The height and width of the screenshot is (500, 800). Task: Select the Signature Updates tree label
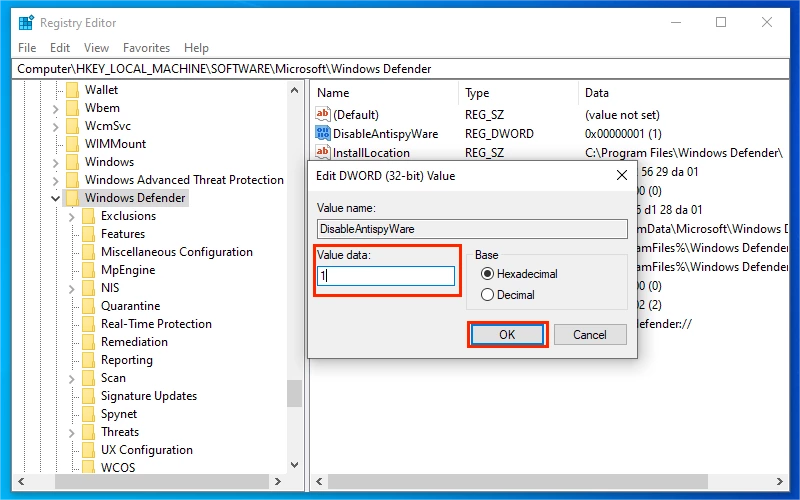(149, 396)
